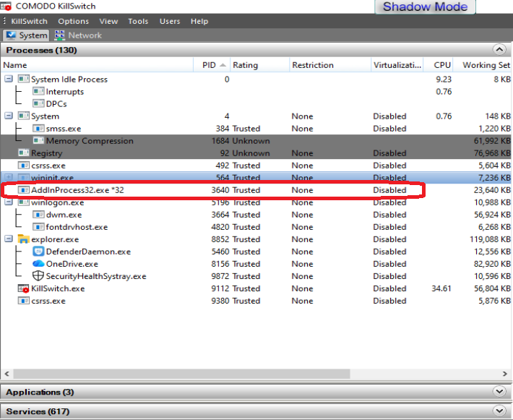Open the Options menu

73,21
